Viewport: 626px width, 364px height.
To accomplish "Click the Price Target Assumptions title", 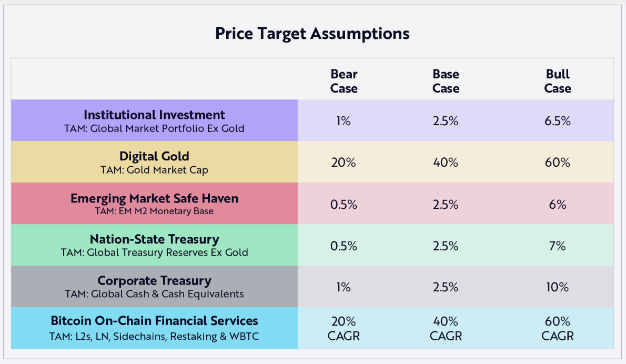I will [312, 34].
